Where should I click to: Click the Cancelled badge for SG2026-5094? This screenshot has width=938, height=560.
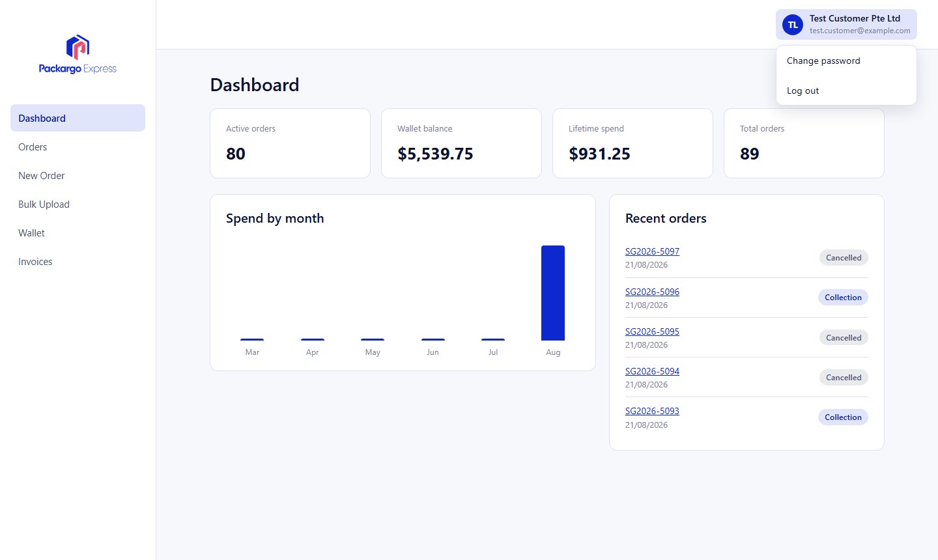844,378
